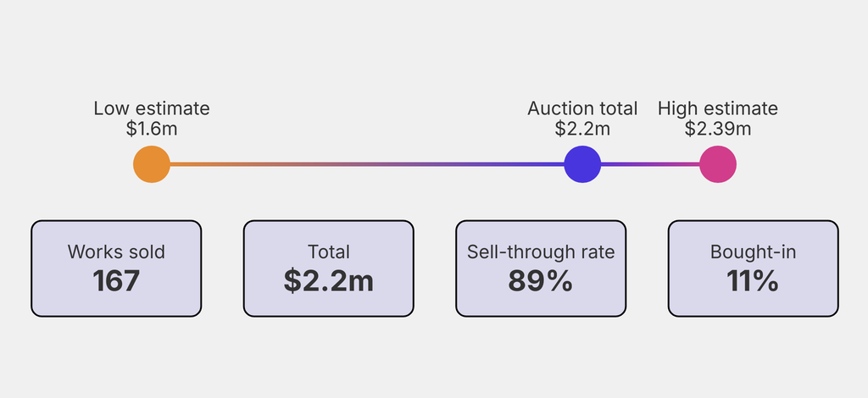The height and width of the screenshot is (398, 868).
Task: Click the line between Auction total and High estimate
Action: point(650,164)
